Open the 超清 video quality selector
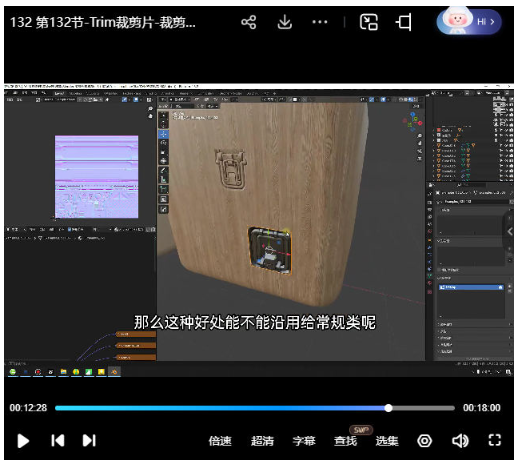The image size is (516, 461). (x=262, y=441)
